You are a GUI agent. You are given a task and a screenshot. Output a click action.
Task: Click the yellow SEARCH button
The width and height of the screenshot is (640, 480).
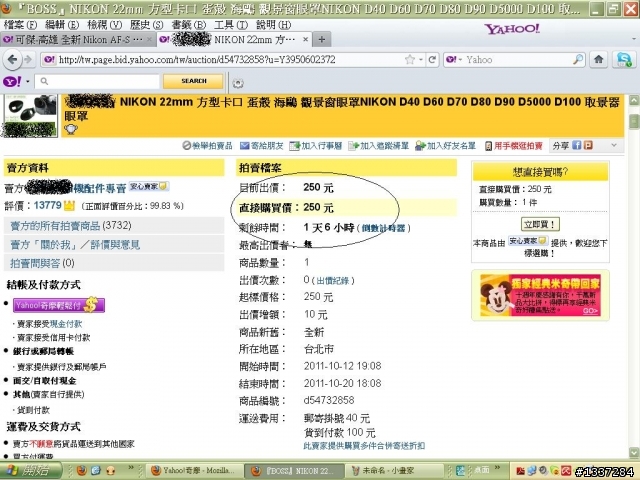coord(193,81)
